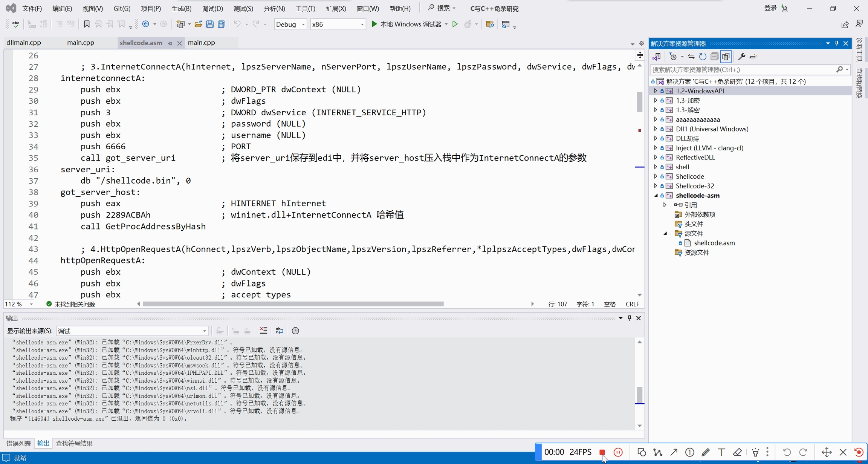
Task: Clear all text in Output pane
Action: click(263, 331)
